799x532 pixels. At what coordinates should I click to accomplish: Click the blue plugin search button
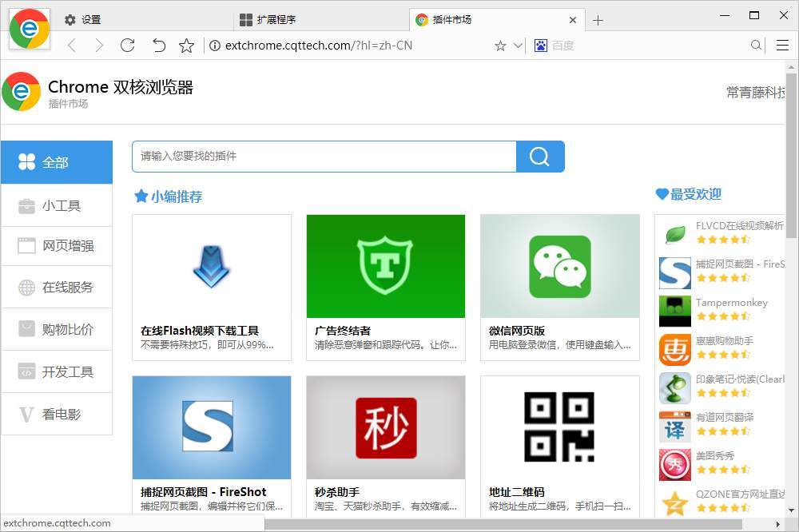[540, 157]
